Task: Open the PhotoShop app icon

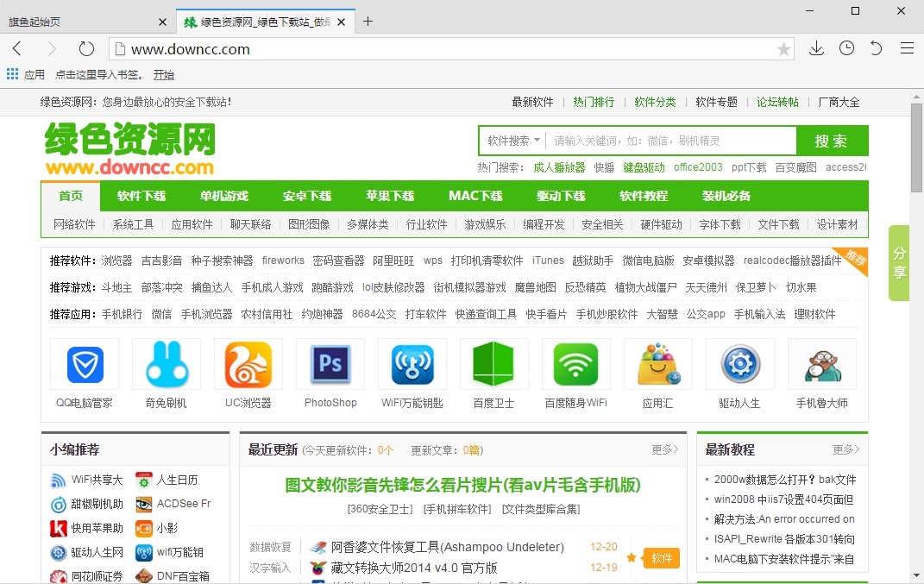Action: (x=330, y=363)
